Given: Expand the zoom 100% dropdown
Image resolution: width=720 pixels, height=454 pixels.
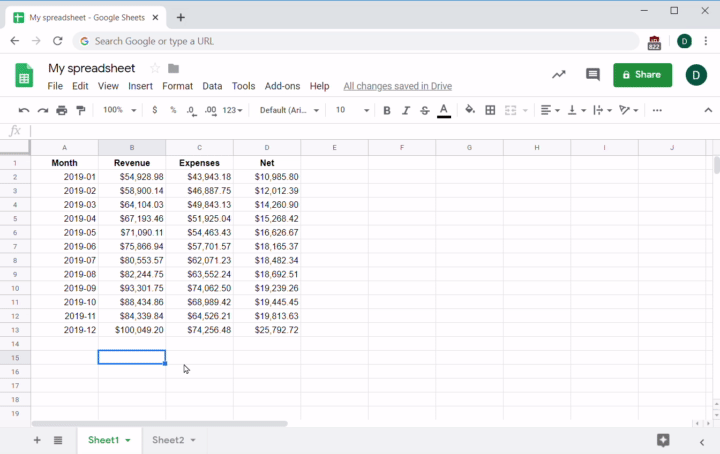Looking at the screenshot, I should pos(119,110).
